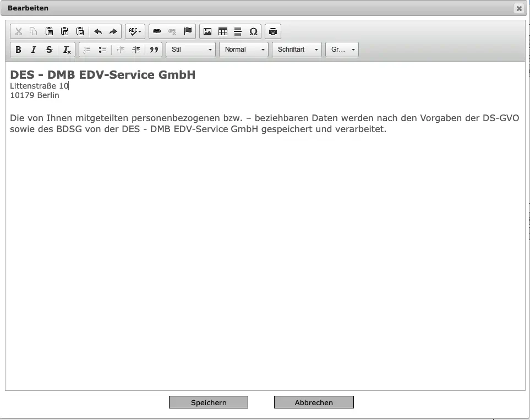Start a numbered list
The height and width of the screenshot is (420, 530).
[86, 50]
